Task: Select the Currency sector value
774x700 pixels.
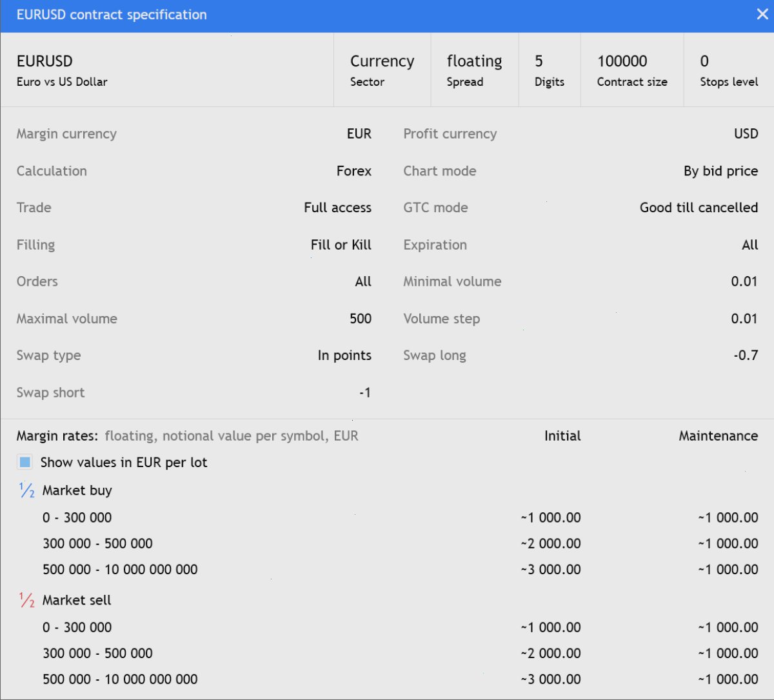Action: click(382, 61)
